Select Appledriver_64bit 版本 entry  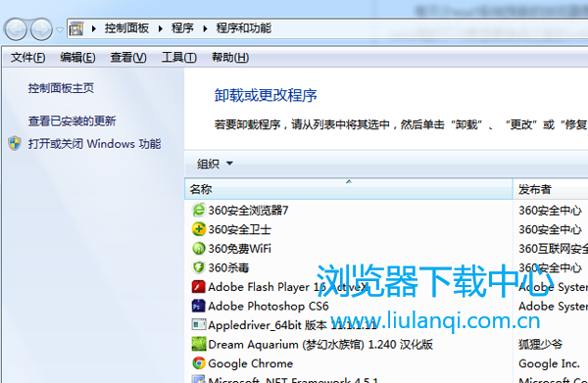coord(292,325)
